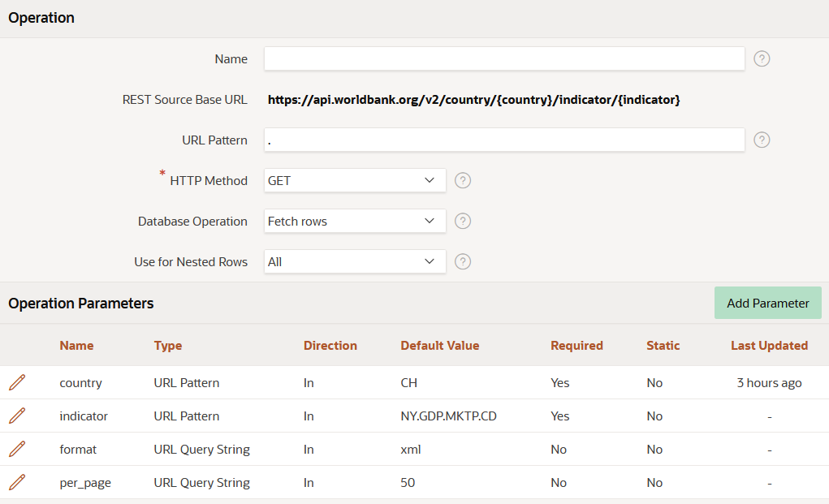Edit the format parameter pencil icon
This screenshot has width=829, height=504.
(x=17, y=449)
